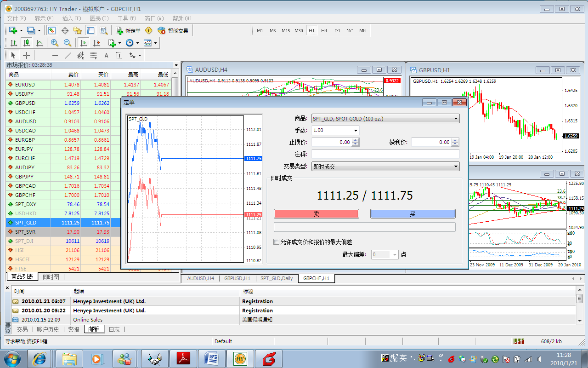
Task: Switch timeframe to M1
Action: tap(260, 30)
